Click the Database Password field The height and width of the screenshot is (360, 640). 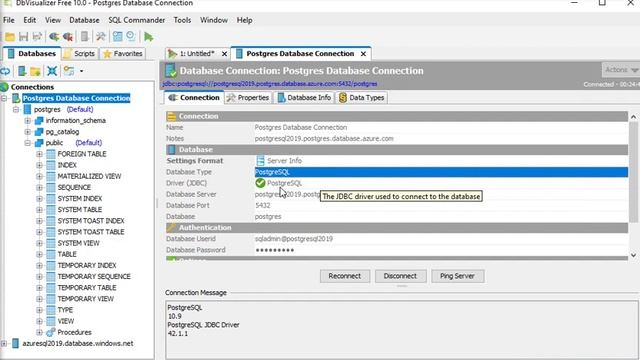[441, 250]
